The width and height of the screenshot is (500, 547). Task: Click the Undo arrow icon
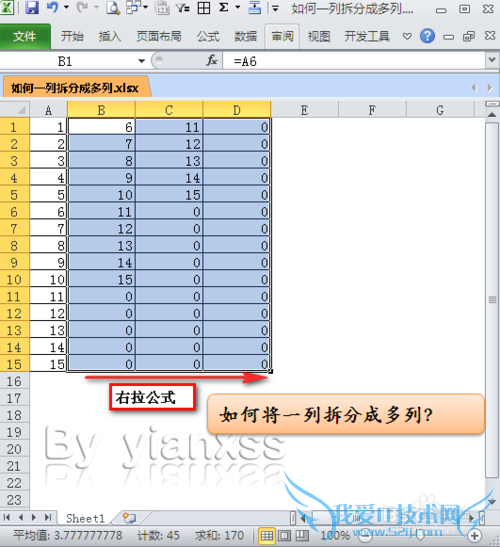(x=53, y=7)
